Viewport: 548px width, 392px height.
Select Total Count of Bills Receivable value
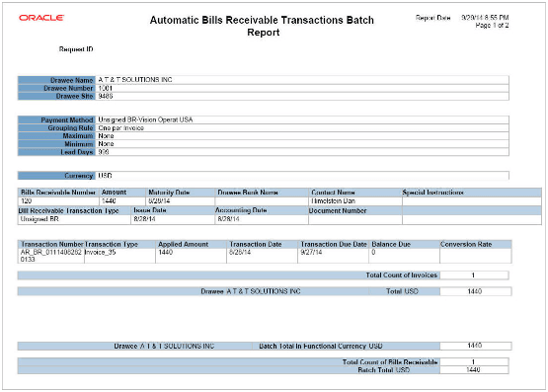pyautogui.click(x=473, y=362)
